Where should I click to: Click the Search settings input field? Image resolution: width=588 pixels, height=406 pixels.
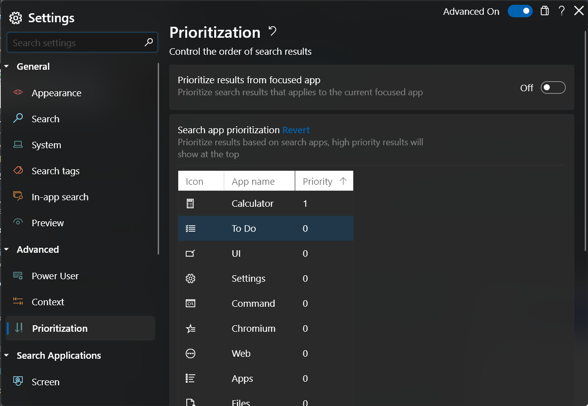(82, 43)
